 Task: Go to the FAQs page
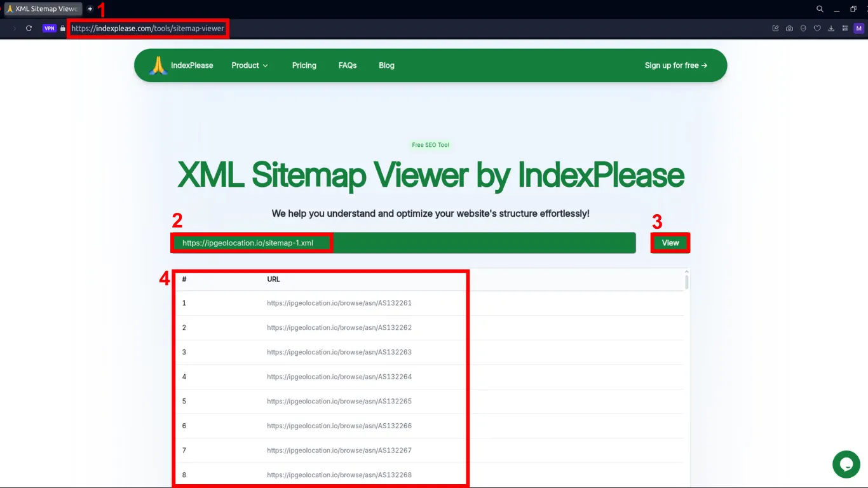348,65
